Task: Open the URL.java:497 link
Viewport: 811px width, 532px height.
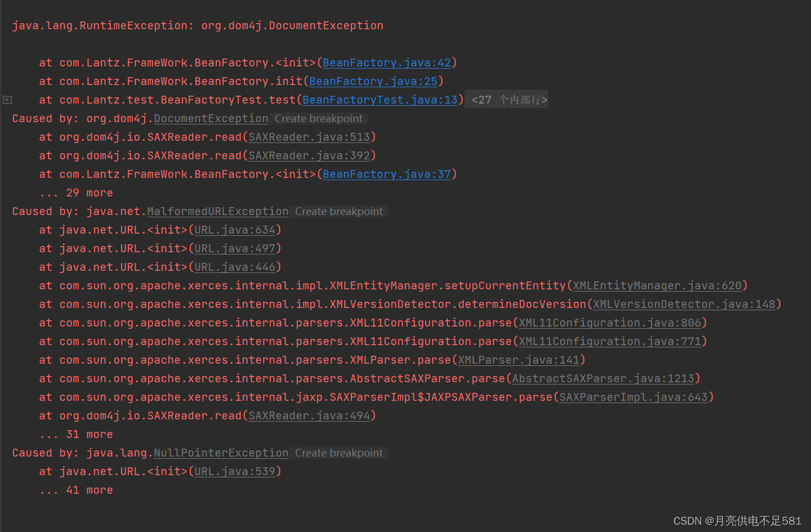Action: click(235, 249)
